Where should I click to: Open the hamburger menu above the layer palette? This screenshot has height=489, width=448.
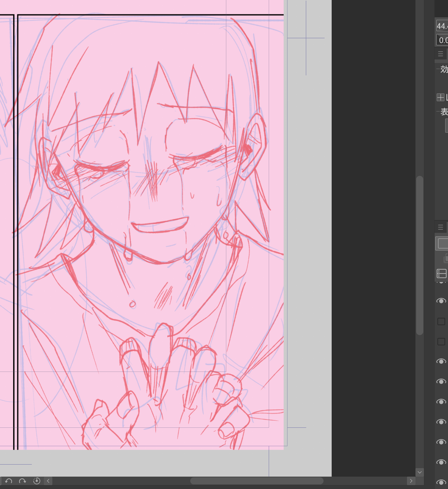click(441, 227)
